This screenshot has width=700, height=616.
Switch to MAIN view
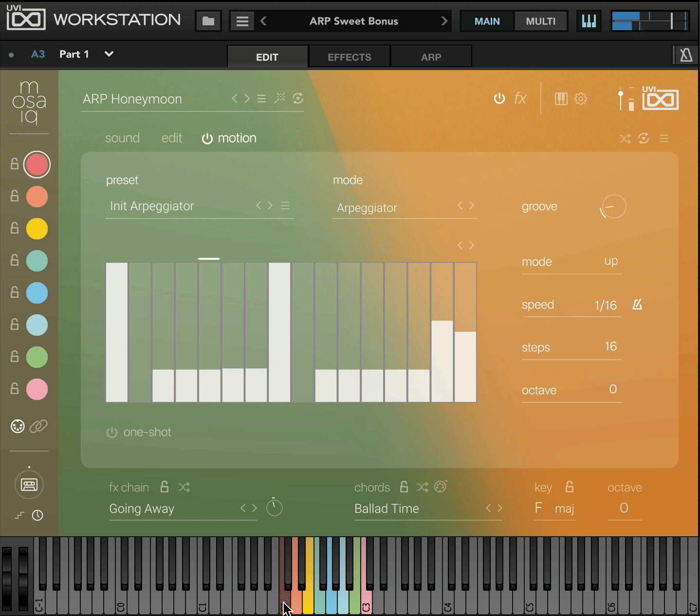487,21
